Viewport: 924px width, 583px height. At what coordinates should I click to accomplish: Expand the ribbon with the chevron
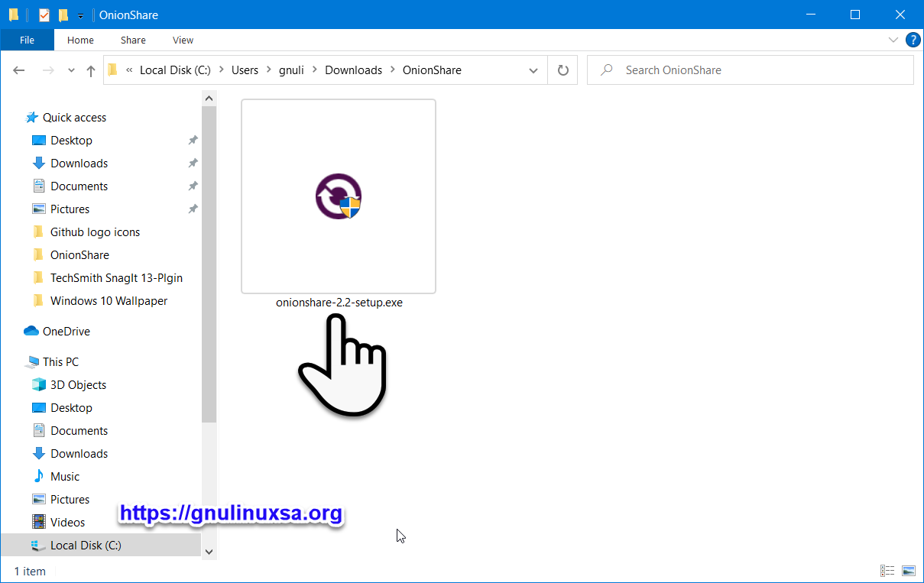(x=893, y=40)
